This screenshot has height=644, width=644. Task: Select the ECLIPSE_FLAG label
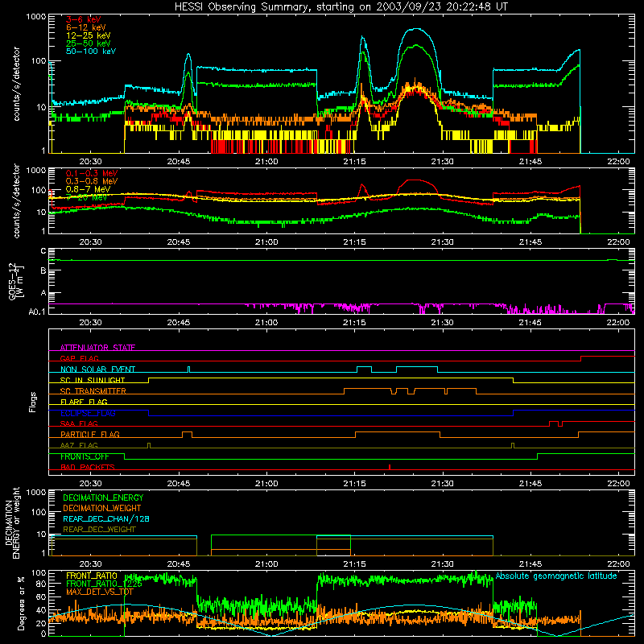pyautogui.click(x=88, y=413)
